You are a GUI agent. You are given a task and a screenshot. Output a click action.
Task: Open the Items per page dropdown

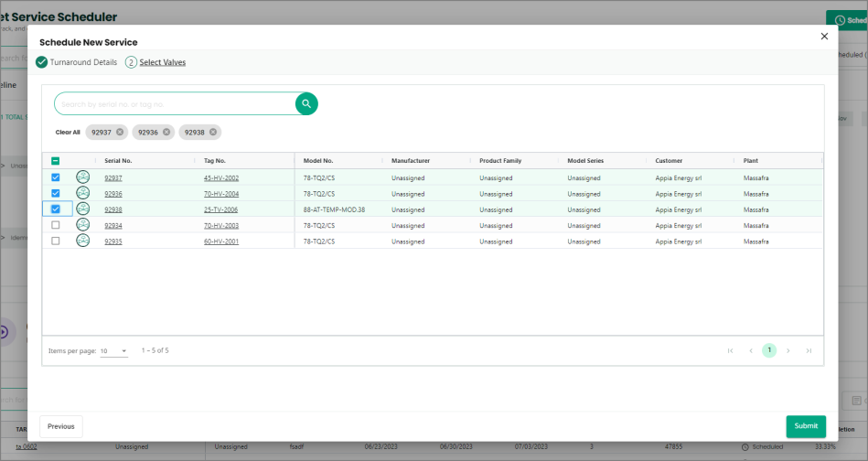click(x=114, y=351)
